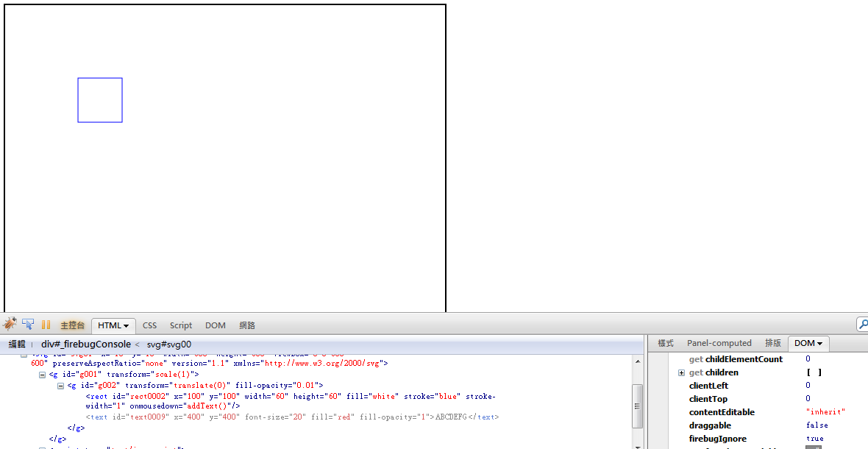Collapse the g002 group node
Image resolution: width=868 pixels, height=449 pixels.
tap(61, 385)
